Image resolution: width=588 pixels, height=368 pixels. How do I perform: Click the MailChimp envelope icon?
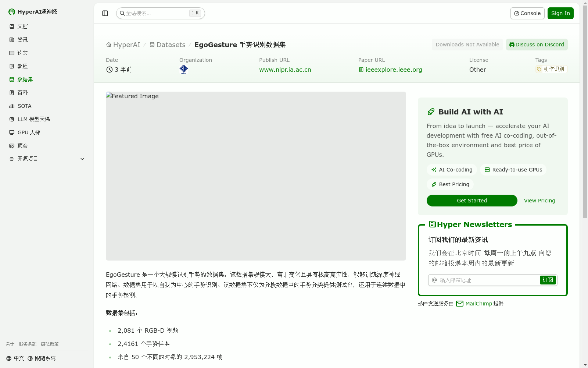[x=460, y=304]
